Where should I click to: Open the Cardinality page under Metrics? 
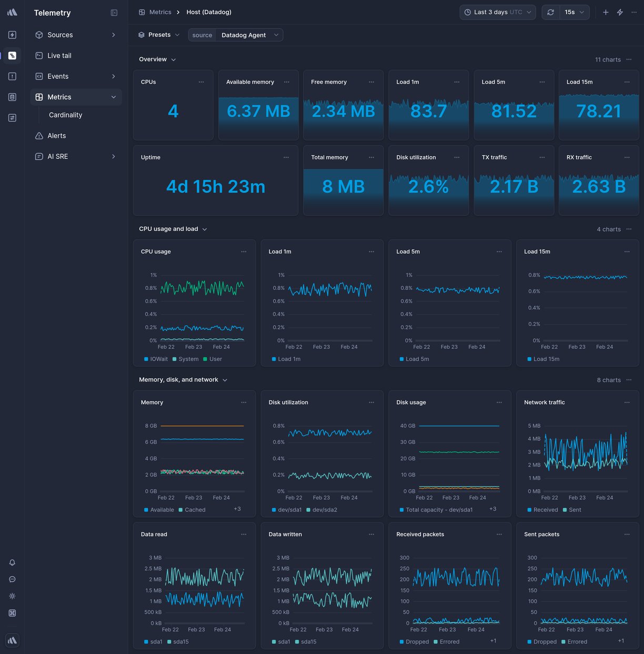(65, 115)
